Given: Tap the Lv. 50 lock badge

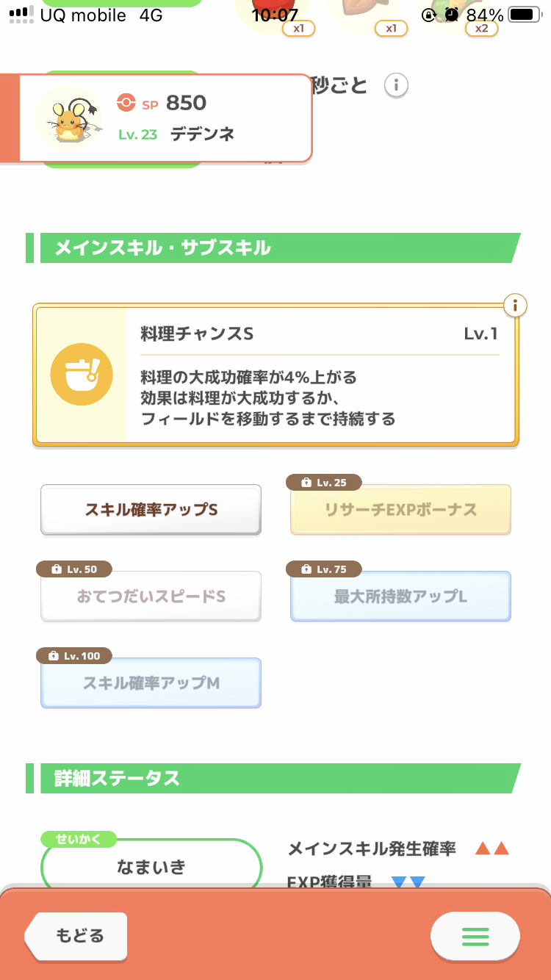Looking at the screenshot, I should tap(76, 569).
